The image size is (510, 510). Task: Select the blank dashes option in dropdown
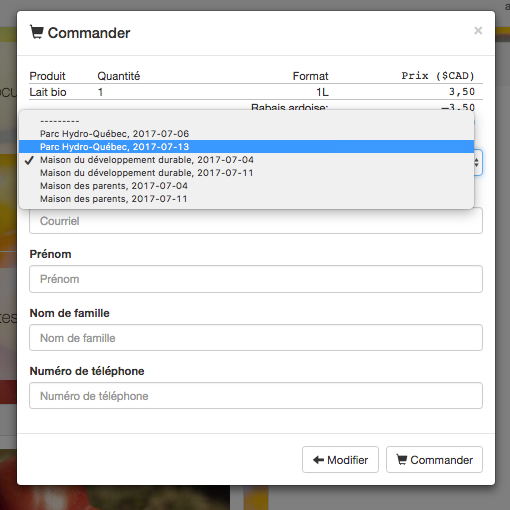point(246,121)
